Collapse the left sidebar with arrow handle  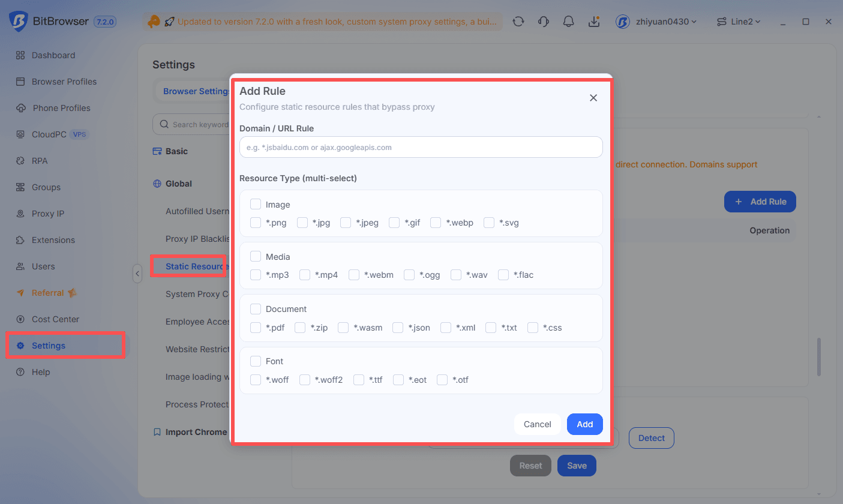point(137,274)
